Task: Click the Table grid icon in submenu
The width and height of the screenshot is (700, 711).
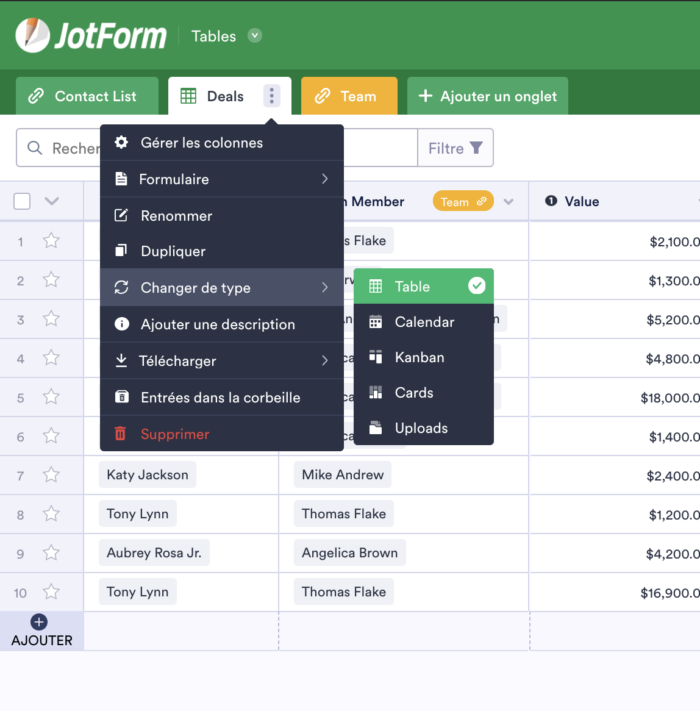Action: tap(375, 286)
